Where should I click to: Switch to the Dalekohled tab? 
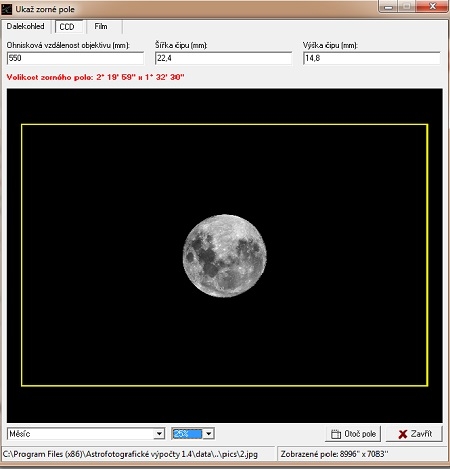26,26
